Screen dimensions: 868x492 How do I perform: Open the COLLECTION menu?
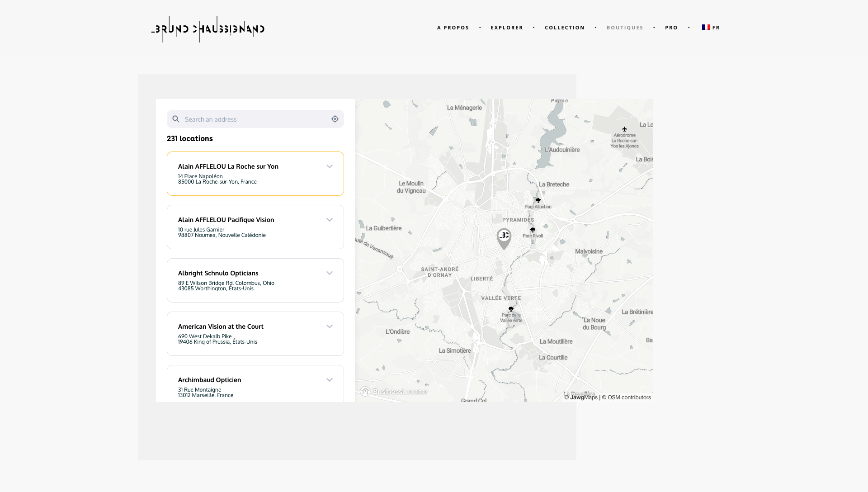click(x=565, y=28)
